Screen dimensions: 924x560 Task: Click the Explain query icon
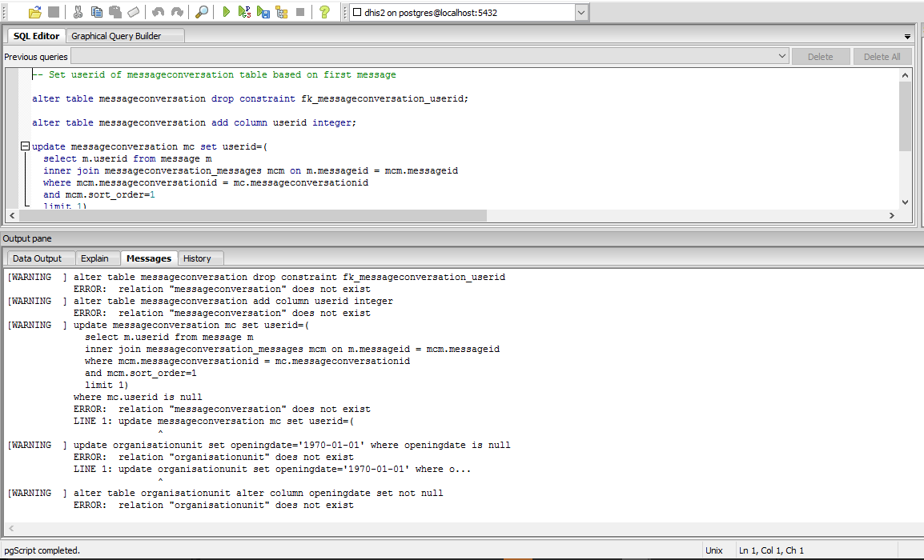(282, 12)
